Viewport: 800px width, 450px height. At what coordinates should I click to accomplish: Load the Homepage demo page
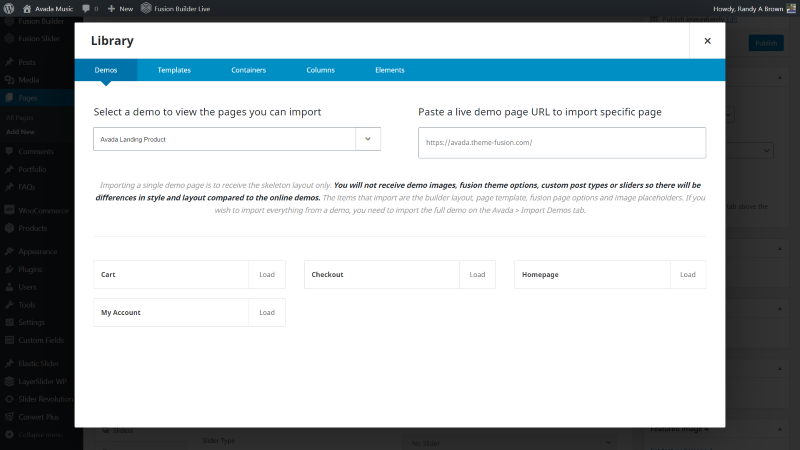[x=688, y=274]
